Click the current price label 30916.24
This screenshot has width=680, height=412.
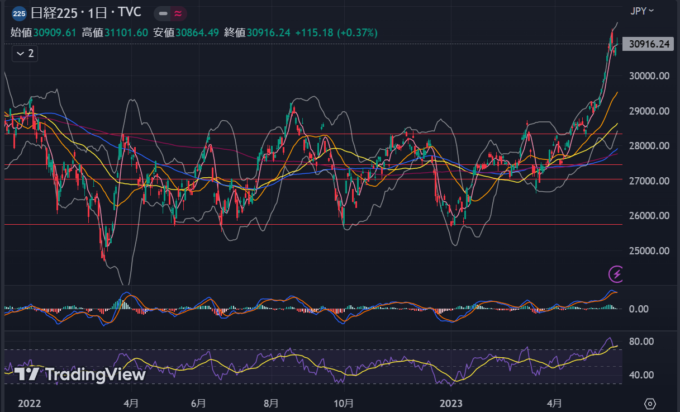pyautogui.click(x=647, y=44)
